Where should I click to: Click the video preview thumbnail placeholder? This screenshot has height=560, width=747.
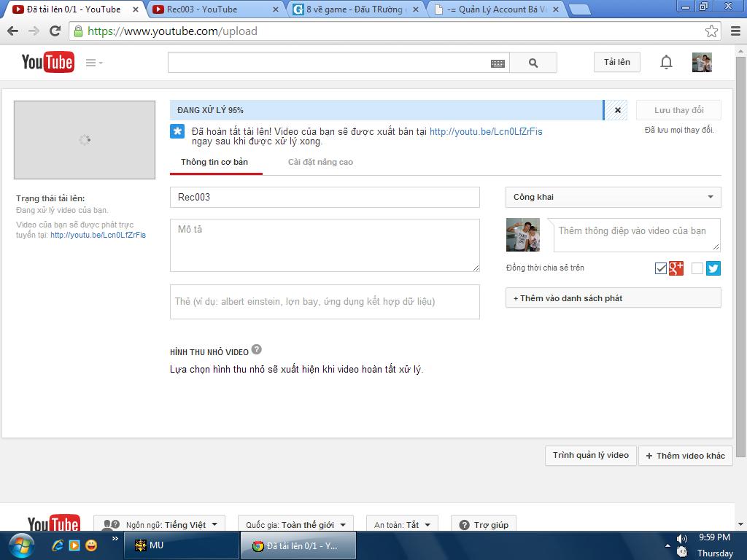(x=85, y=140)
